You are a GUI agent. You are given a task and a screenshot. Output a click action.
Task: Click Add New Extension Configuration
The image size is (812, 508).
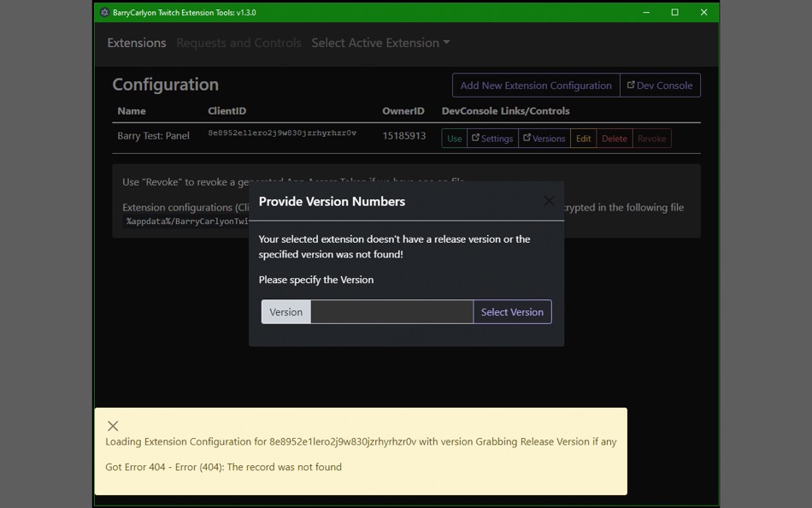click(x=536, y=86)
